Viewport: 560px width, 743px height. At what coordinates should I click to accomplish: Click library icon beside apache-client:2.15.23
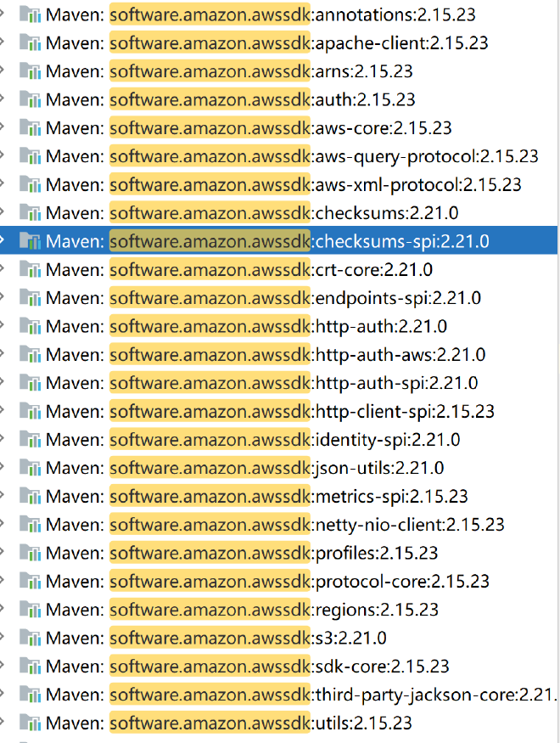[x=30, y=42]
